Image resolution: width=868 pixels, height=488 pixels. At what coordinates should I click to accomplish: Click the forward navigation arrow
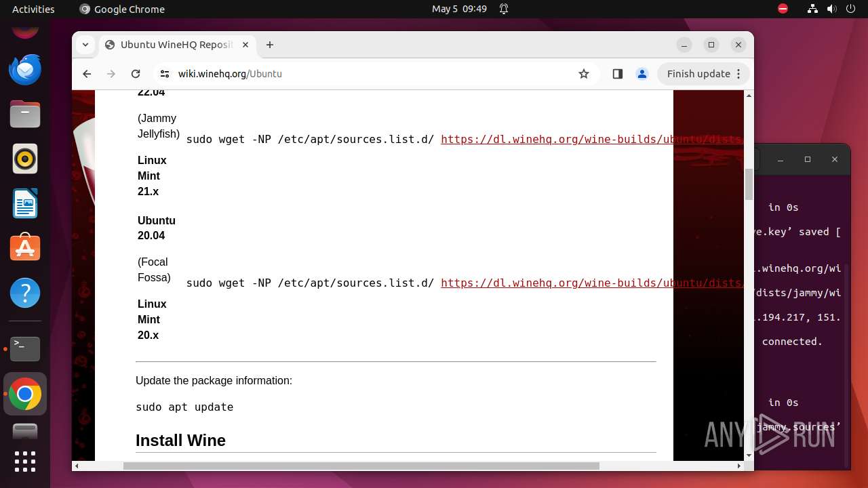coord(111,74)
